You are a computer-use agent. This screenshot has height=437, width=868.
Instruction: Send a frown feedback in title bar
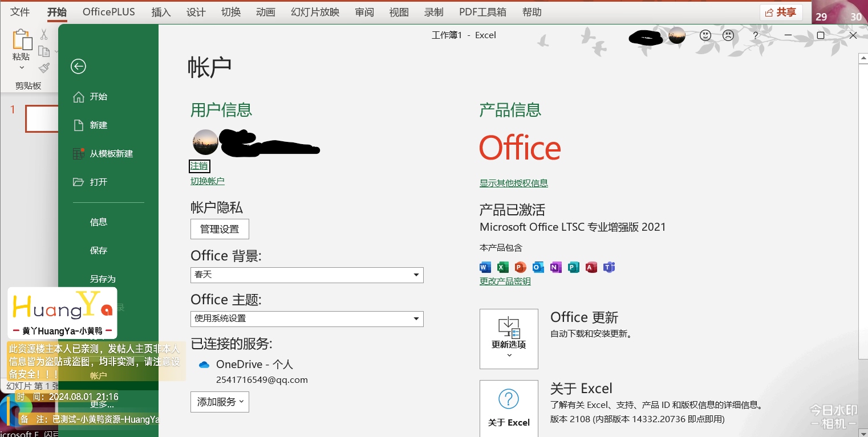coord(728,35)
